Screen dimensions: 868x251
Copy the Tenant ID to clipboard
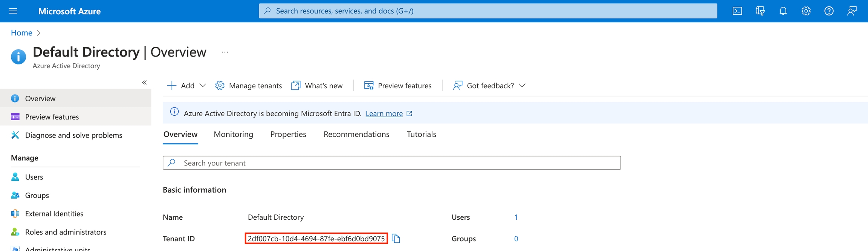[396, 238]
